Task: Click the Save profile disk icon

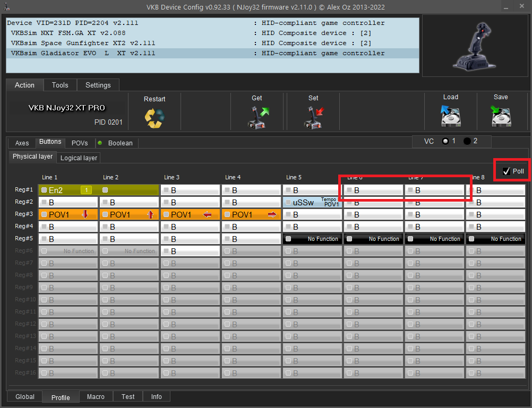Action: coord(500,116)
